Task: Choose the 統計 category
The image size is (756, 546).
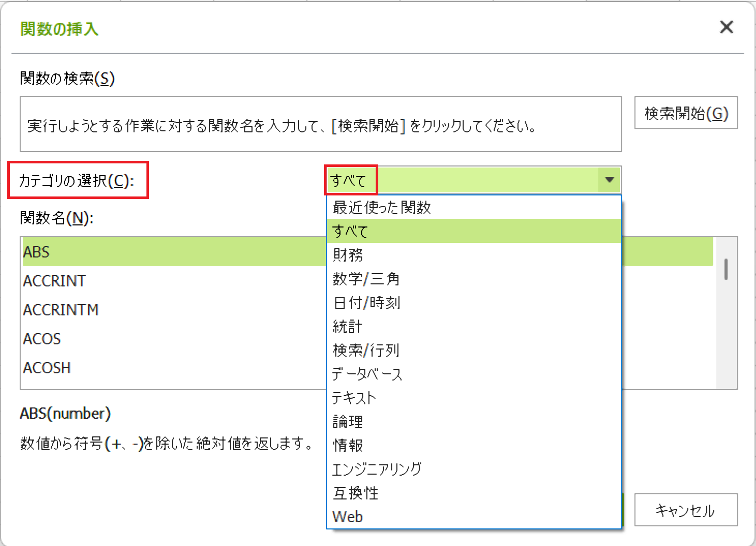Action: [348, 326]
